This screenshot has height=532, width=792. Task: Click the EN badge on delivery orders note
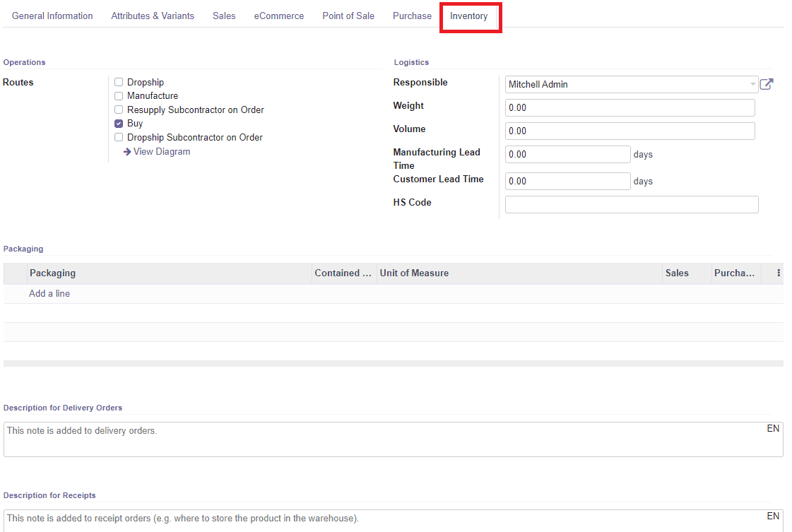click(x=773, y=428)
